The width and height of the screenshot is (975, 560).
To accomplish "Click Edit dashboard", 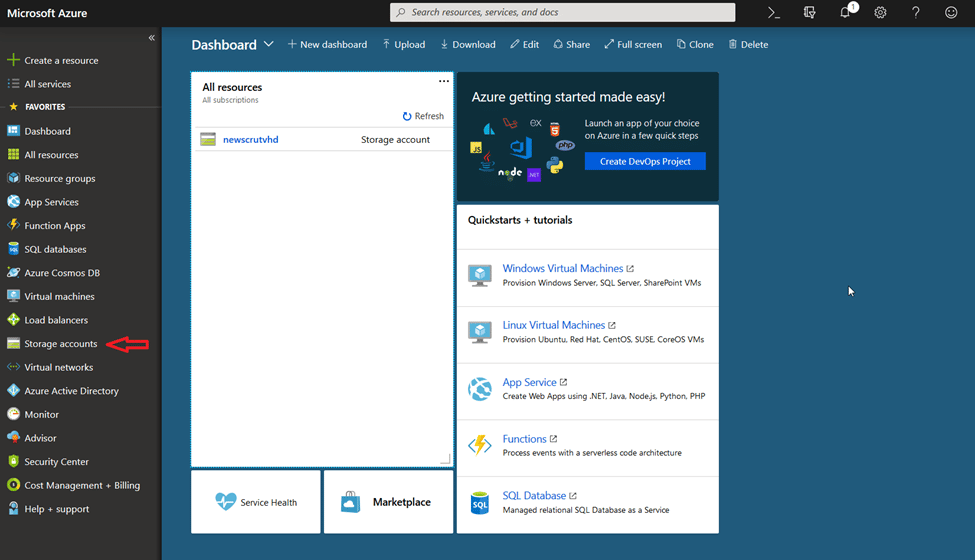I will 524,44.
